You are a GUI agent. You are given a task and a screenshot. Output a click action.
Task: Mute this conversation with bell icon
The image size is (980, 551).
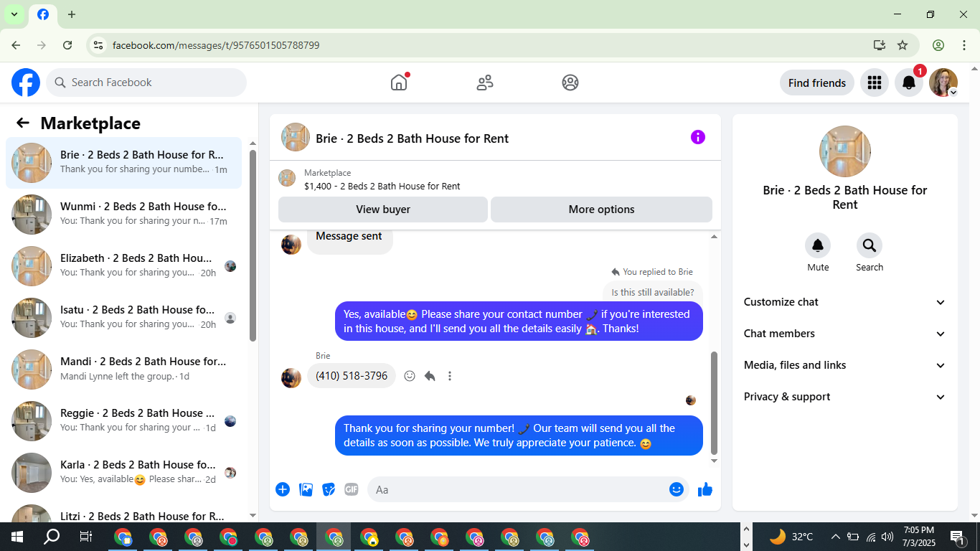click(818, 246)
